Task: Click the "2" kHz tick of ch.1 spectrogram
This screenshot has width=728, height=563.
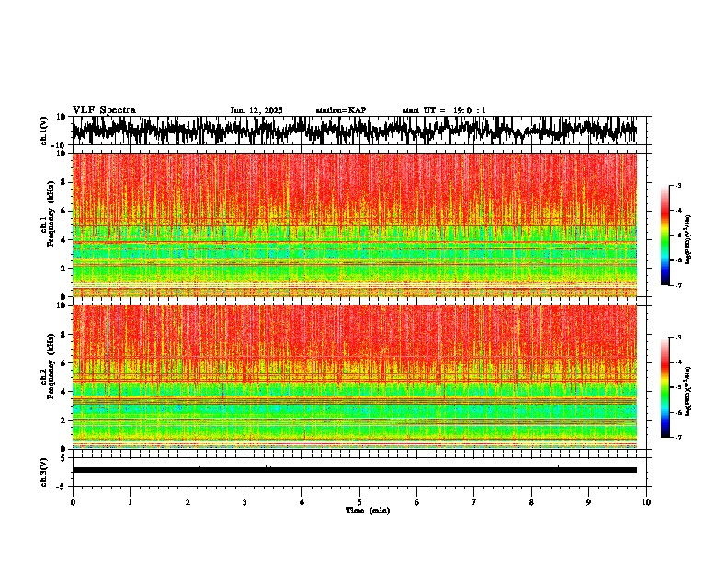Action: click(x=63, y=269)
